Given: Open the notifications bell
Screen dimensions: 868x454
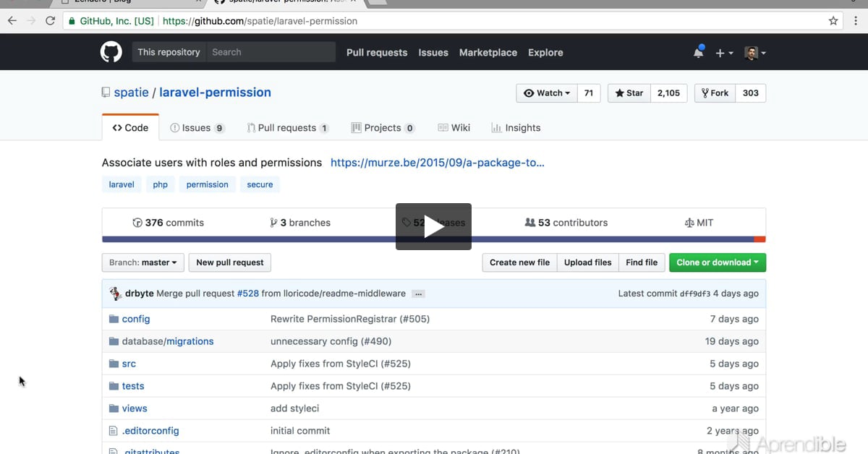Looking at the screenshot, I should point(698,52).
